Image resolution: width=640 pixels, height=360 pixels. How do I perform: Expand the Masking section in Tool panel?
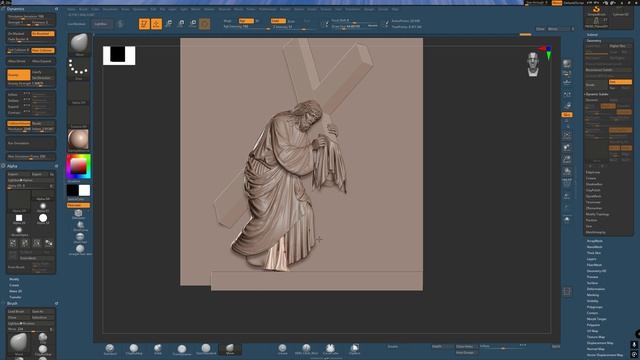pyautogui.click(x=593, y=295)
